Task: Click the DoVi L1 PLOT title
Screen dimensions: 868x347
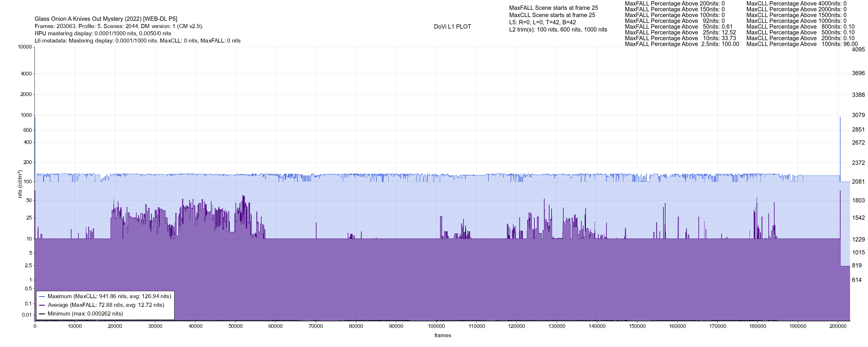Action: (452, 27)
